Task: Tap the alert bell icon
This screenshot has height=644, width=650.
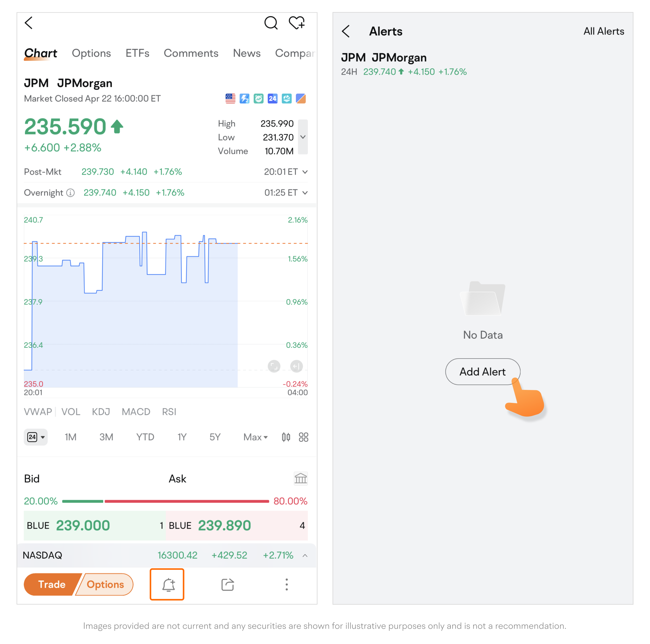Action: (167, 584)
